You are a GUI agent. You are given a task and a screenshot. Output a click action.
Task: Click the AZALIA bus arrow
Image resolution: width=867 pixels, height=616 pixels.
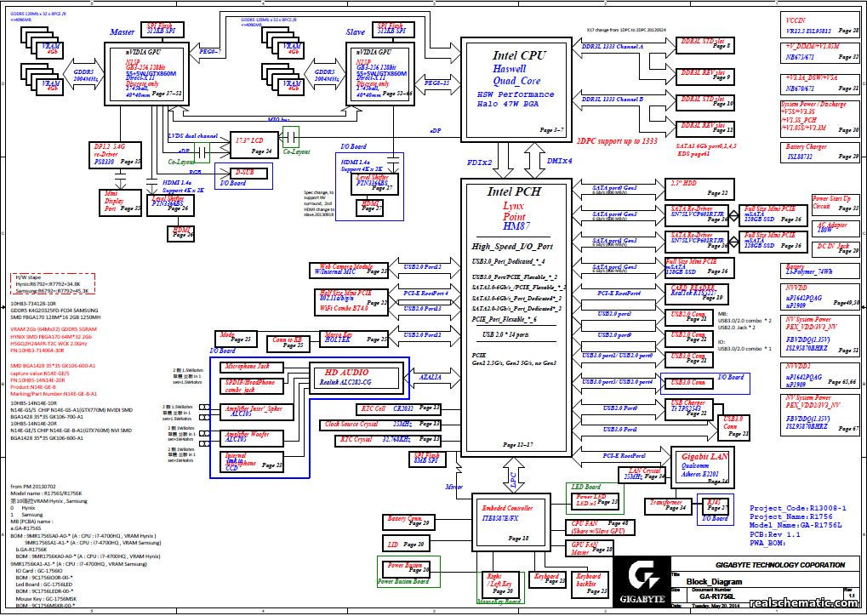pyautogui.click(x=431, y=377)
